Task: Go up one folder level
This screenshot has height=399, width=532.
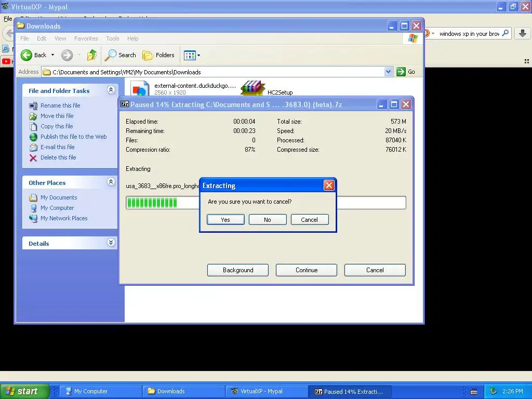Action: [x=91, y=55]
